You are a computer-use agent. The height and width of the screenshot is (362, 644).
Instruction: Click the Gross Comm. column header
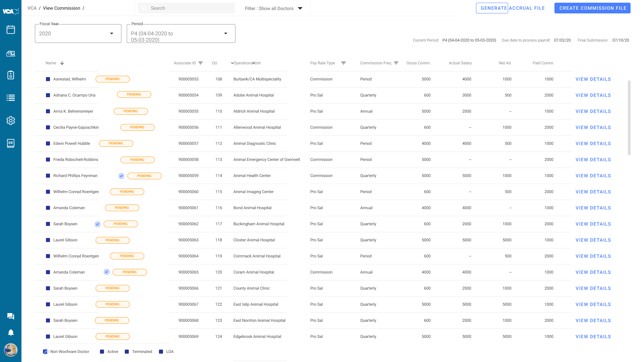[x=418, y=63]
